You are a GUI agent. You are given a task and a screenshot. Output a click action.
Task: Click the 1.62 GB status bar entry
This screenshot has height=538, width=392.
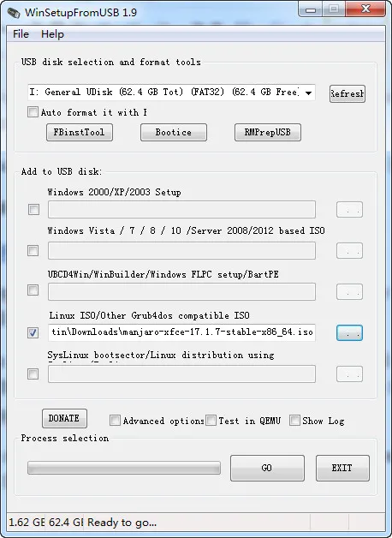[x=27, y=523]
